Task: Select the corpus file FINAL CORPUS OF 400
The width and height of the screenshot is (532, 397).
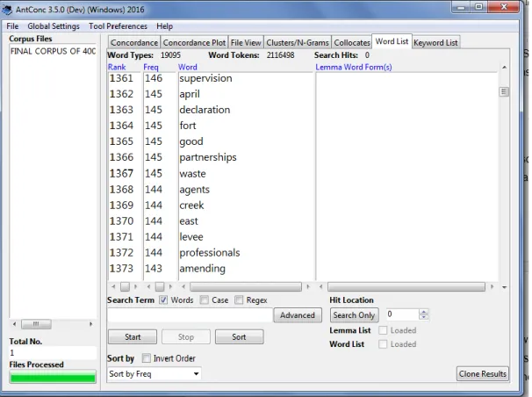Action: tap(53, 51)
